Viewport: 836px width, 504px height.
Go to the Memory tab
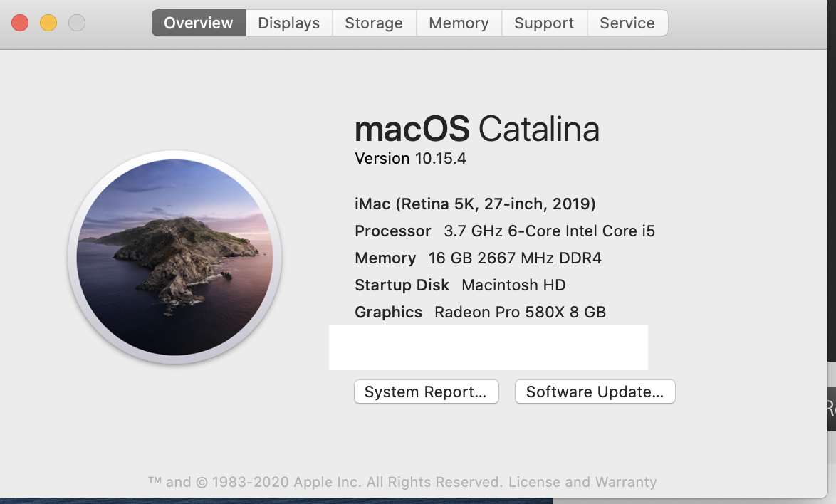(459, 23)
